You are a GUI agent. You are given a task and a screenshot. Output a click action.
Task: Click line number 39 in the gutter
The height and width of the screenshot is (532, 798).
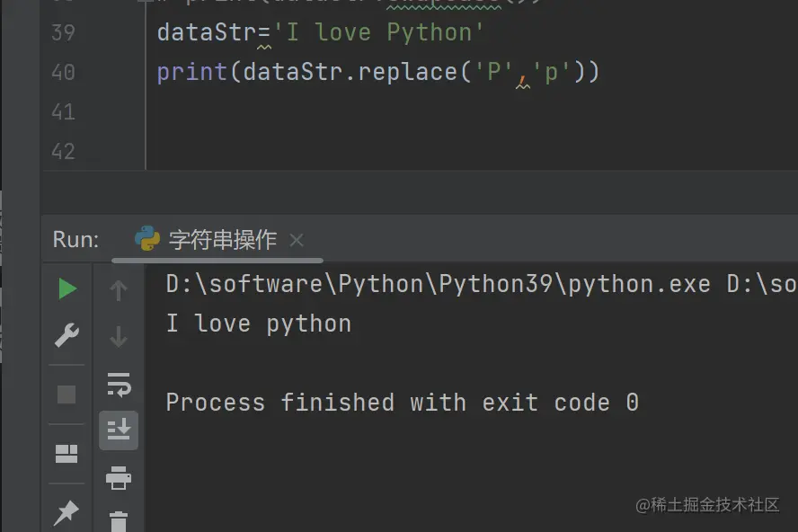(x=63, y=32)
